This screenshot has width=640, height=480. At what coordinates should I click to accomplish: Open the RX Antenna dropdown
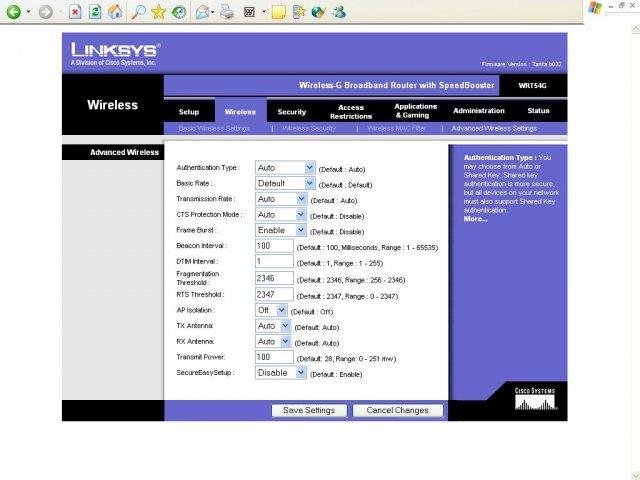273,341
